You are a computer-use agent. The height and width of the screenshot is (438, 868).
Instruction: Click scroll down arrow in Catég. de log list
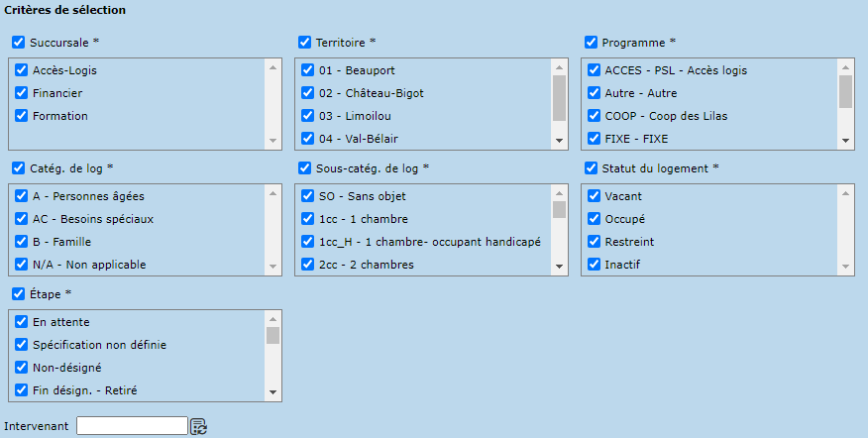point(272,267)
